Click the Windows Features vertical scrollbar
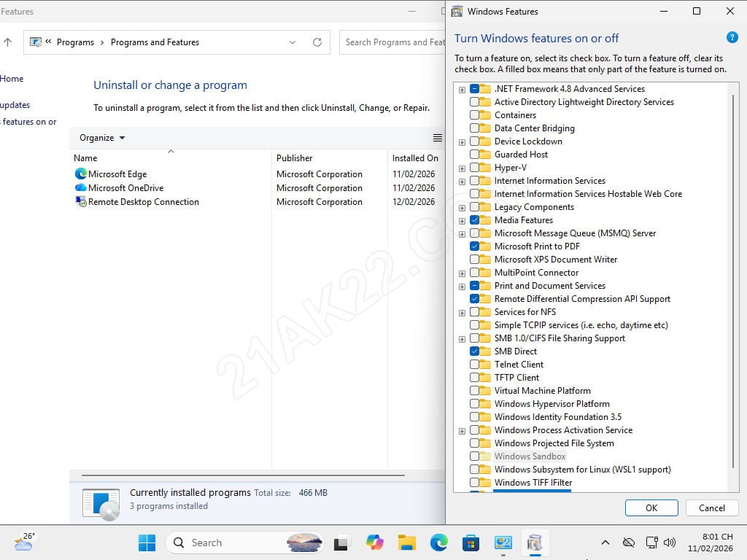The height and width of the screenshot is (560, 747). tap(732, 281)
